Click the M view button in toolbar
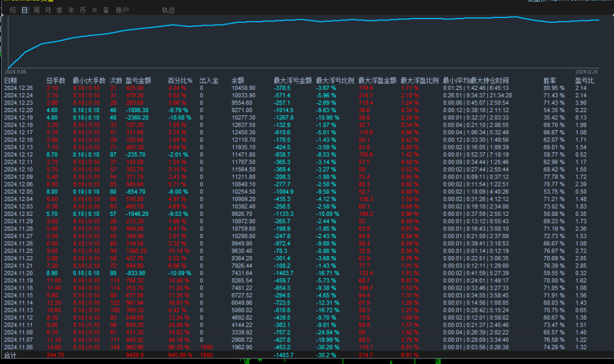This screenshot has height=364, width=614. pyautogui.click(x=93, y=10)
